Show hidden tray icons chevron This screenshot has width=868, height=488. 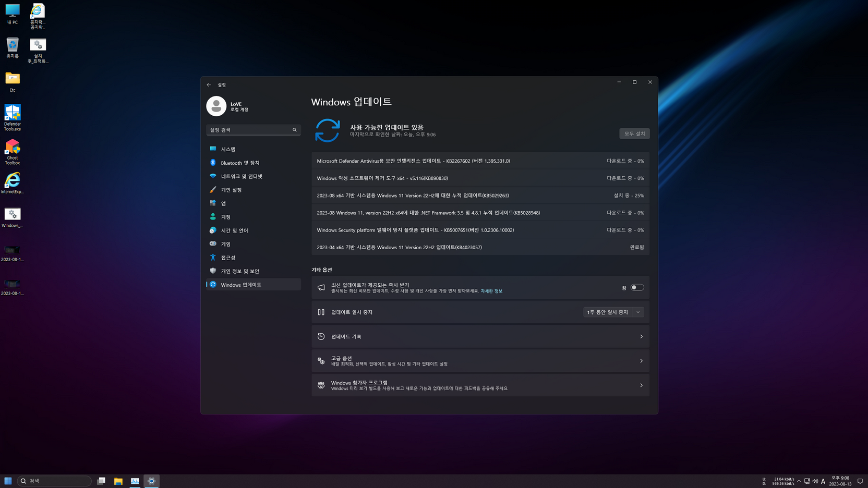tap(799, 481)
